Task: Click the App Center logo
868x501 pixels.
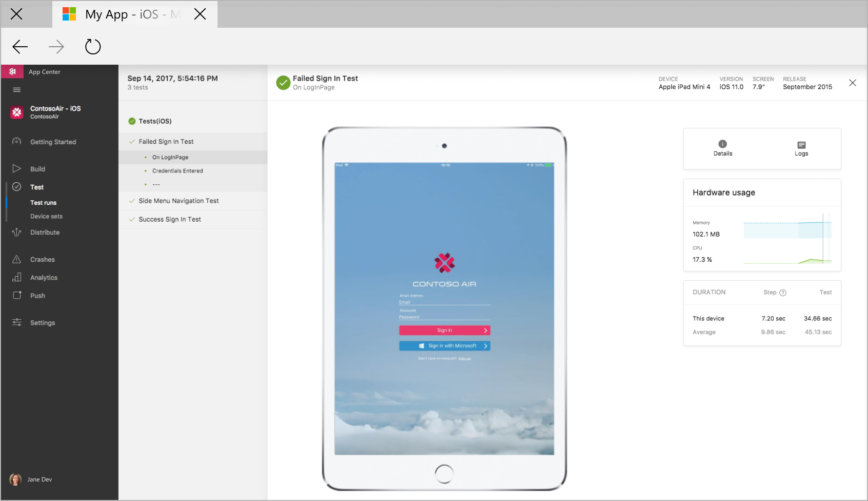Action: pos(12,71)
